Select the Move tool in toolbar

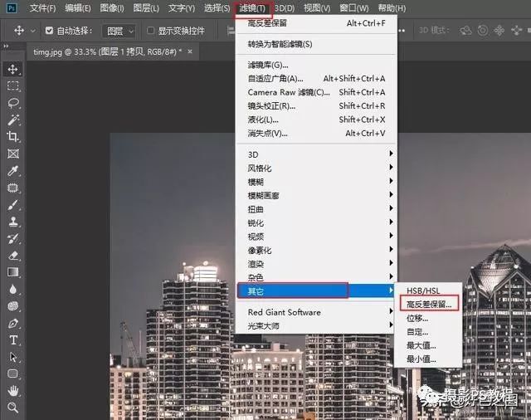click(13, 68)
